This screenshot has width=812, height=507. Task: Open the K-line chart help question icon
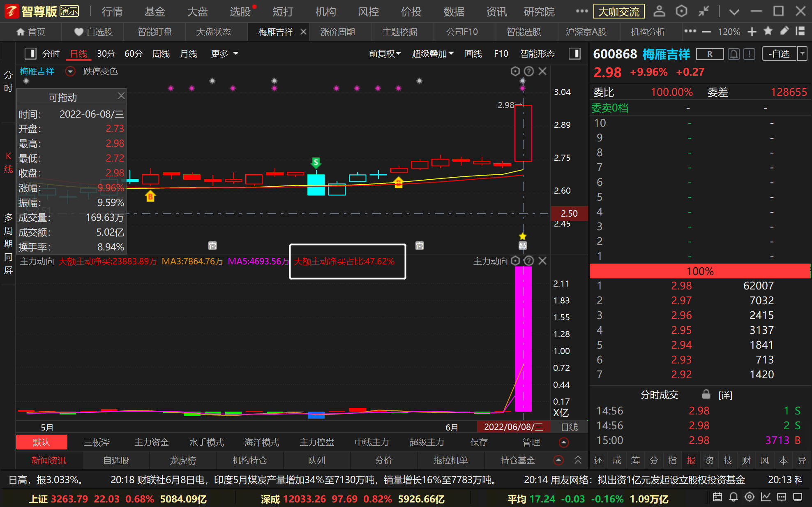(529, 71)
